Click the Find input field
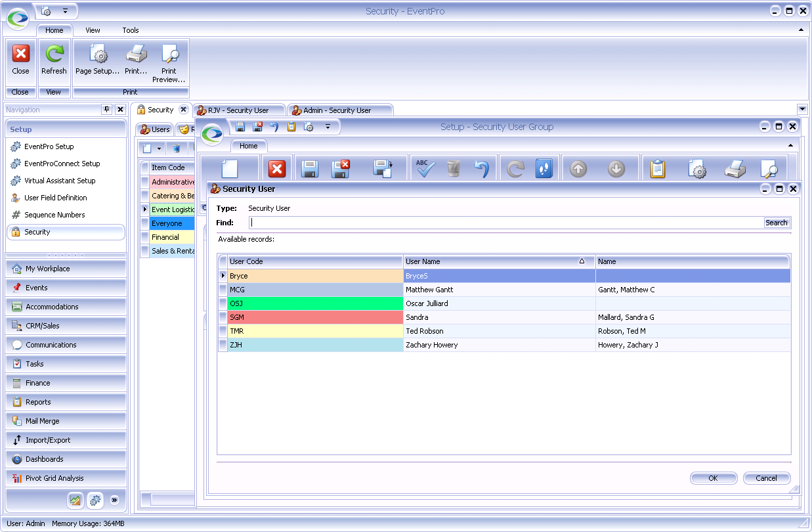This screenshot has width=812, height=532. click(x=506, y=223)
